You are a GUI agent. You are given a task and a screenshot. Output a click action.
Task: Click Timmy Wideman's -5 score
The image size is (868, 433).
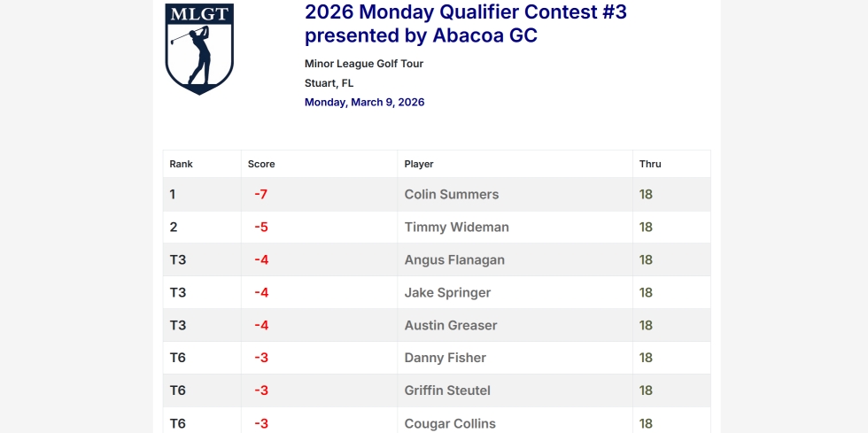click(x=260, y=228)
